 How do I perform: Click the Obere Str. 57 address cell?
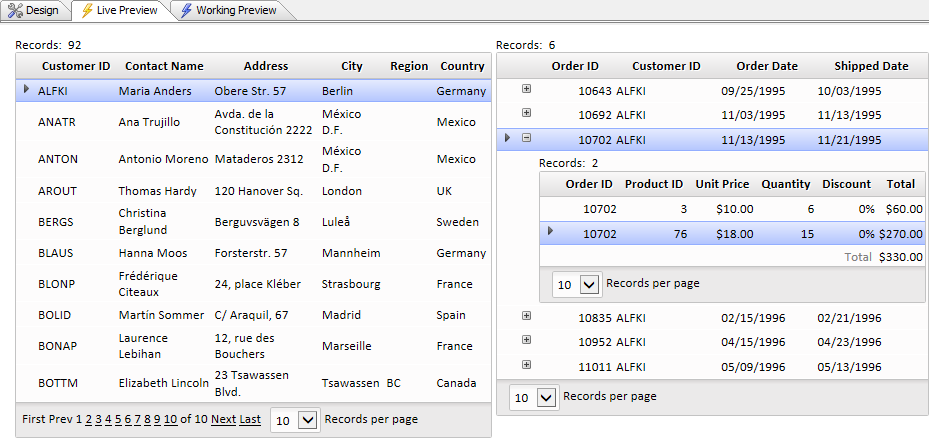pos(250,91)
